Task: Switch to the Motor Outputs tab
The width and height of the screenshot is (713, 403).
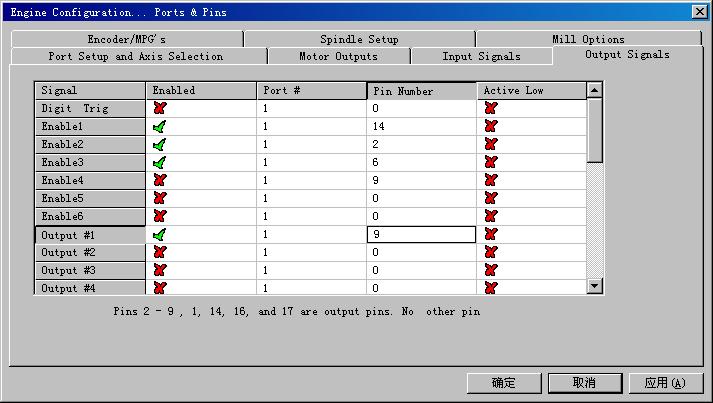Action: click(338, 56)
